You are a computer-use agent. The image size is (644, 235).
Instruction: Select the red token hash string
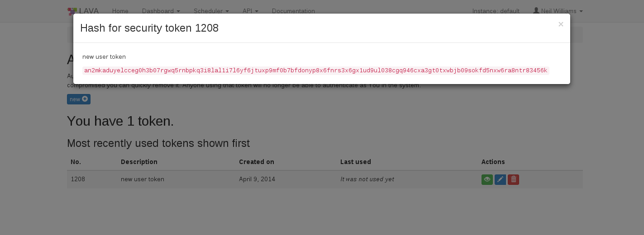point(315,70)
